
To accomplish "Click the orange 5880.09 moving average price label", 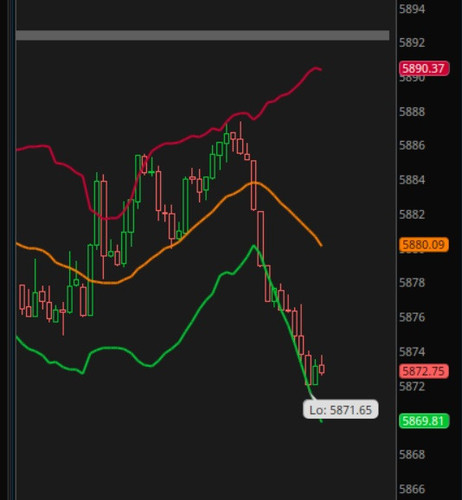I will coord(424,245).
